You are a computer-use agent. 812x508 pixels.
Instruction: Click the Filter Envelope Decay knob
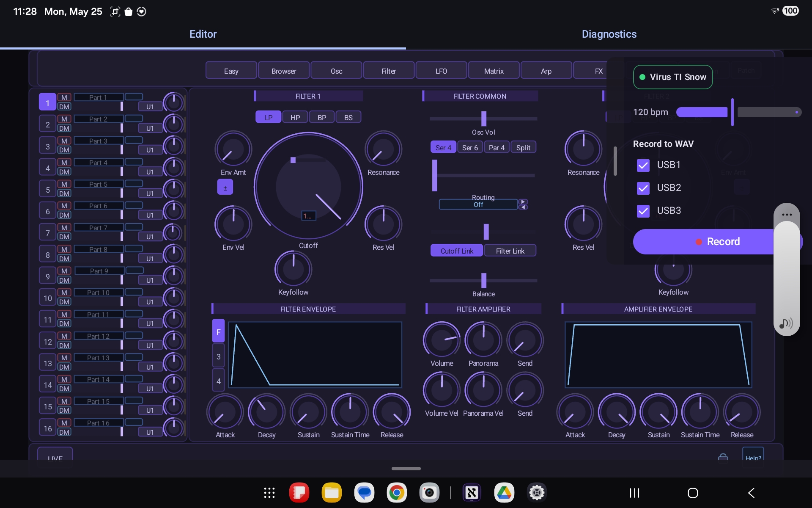pyautogui.click(x=266, y=412)
